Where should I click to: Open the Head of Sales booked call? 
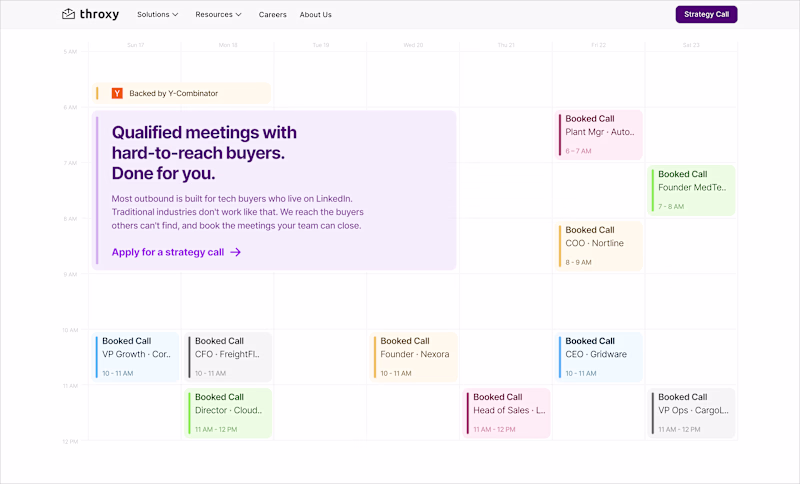pos(507,413)
